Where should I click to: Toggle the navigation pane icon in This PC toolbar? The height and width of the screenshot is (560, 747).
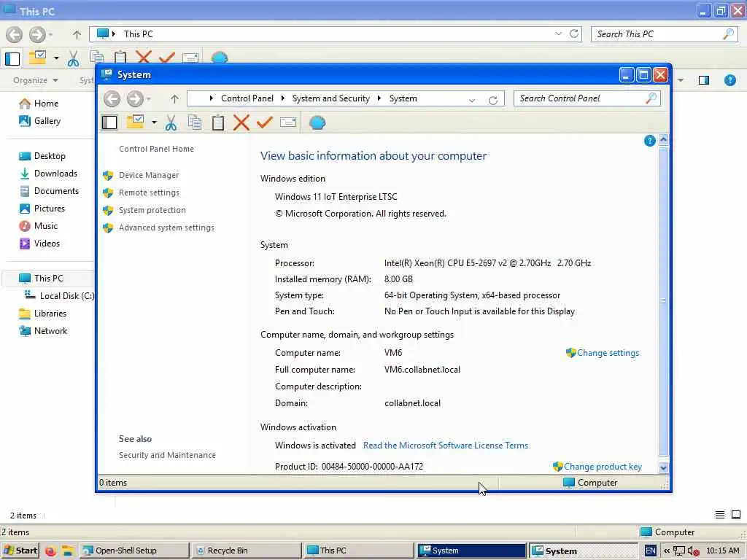click(x=12, y=58)
